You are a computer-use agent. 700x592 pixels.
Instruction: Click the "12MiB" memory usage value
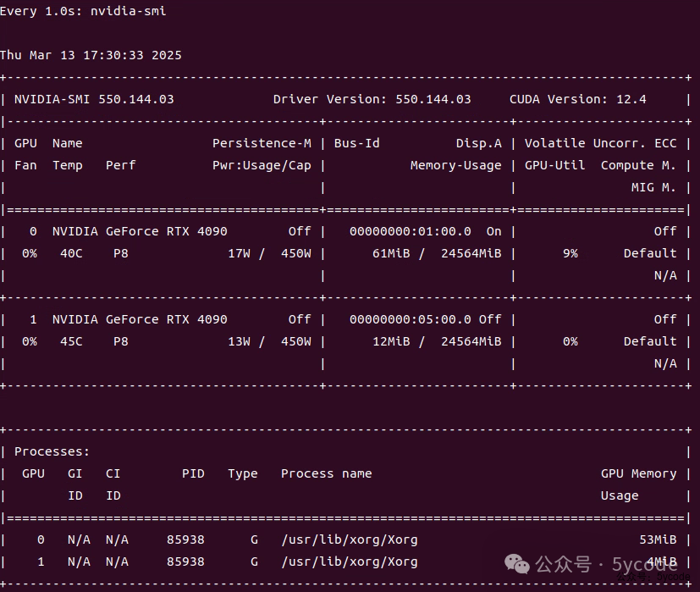tap(391, 341)
